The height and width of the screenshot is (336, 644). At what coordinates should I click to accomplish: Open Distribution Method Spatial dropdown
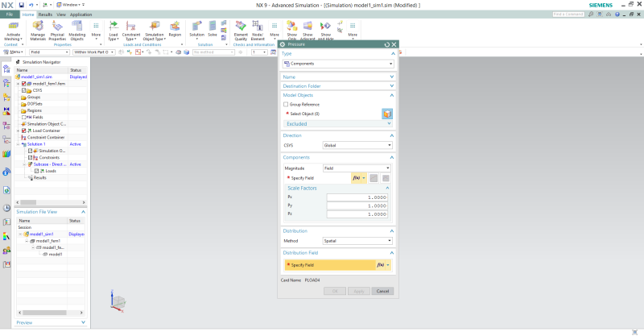[x=357, y=241]
